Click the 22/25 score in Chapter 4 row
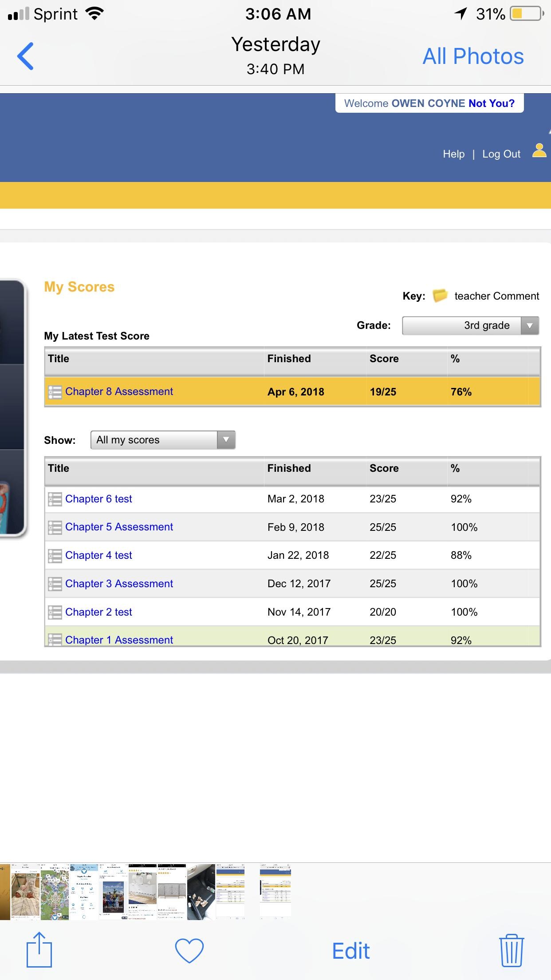The width and height of the screenshot is (551, 980). tap(383, 555)
